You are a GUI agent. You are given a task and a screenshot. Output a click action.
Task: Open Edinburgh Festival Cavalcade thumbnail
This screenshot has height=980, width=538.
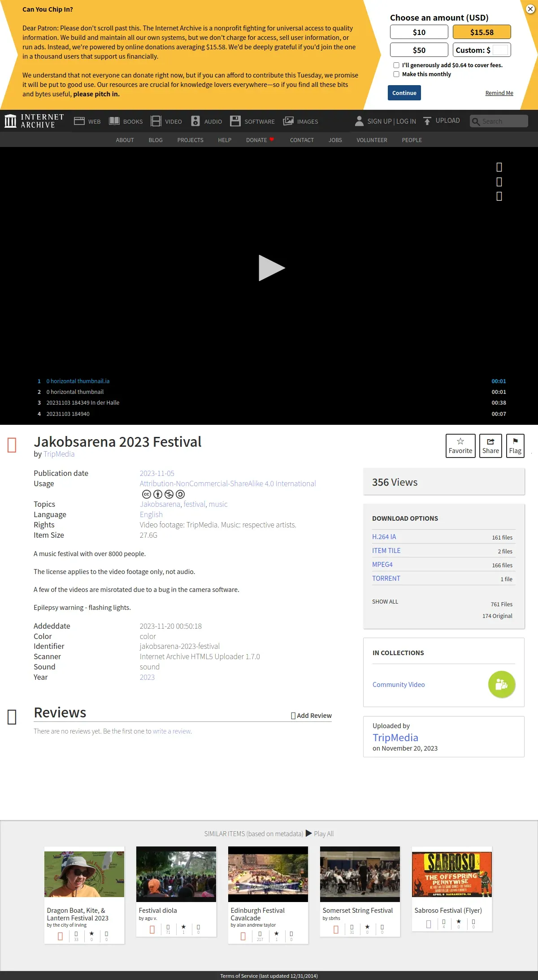(268, 874)
